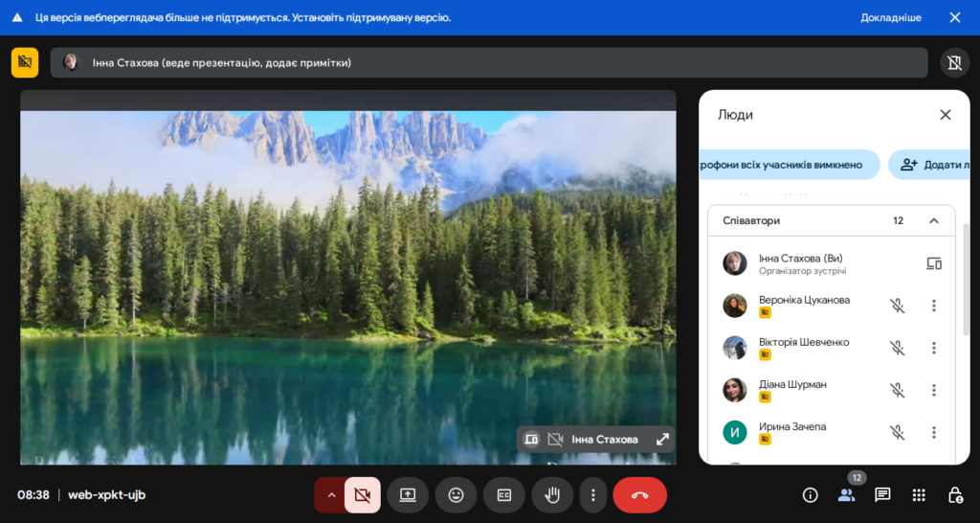Collapse the Співавтори section
Image resolution: width=980 pixels, height=523 pixels.
click(934, 220)
